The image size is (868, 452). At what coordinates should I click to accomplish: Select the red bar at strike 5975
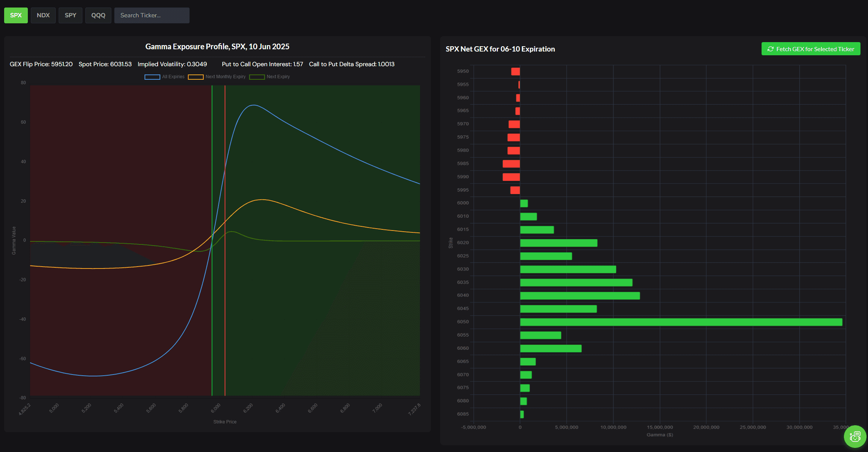tap(514, 138)
